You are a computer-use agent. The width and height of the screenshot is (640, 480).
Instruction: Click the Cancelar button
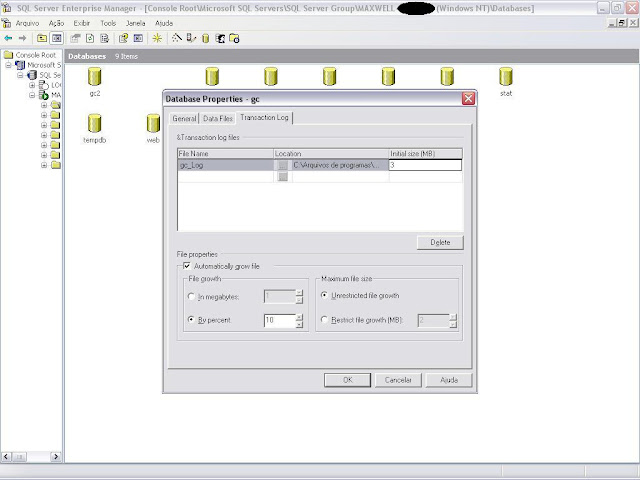[x=398, y=380]
